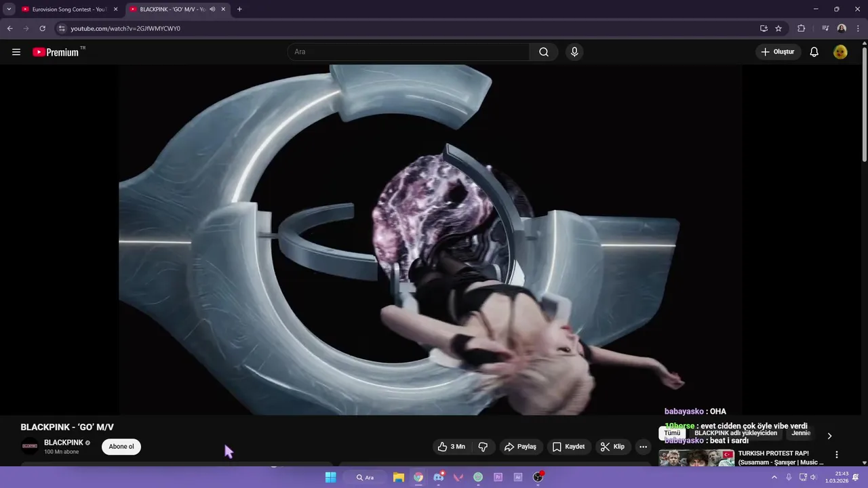Open the YouTube duck account avatar
868x488 pixels.
click(x=840, y=52)
